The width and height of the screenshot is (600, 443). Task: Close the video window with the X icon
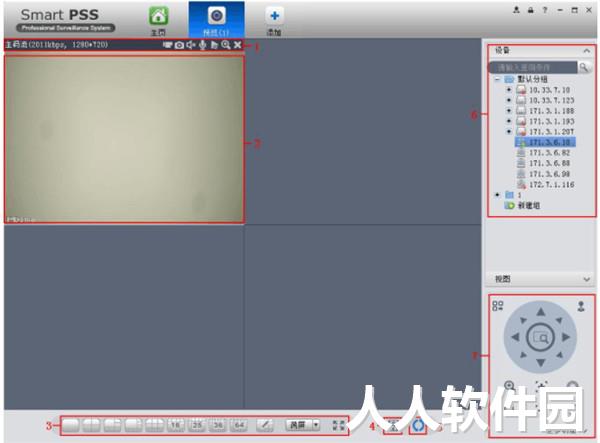(237, 45)
